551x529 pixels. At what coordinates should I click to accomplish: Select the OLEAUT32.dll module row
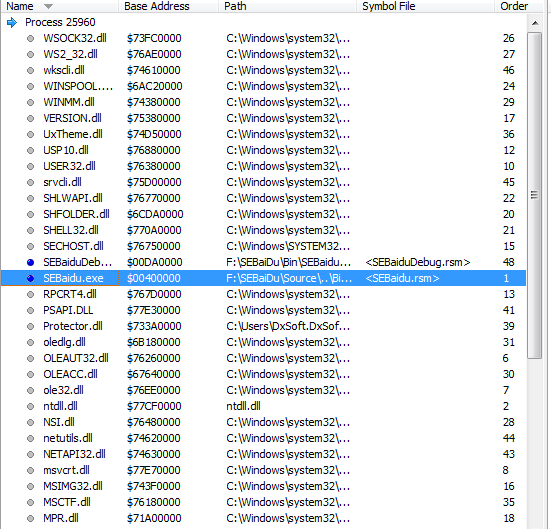(x=264, y=358)
